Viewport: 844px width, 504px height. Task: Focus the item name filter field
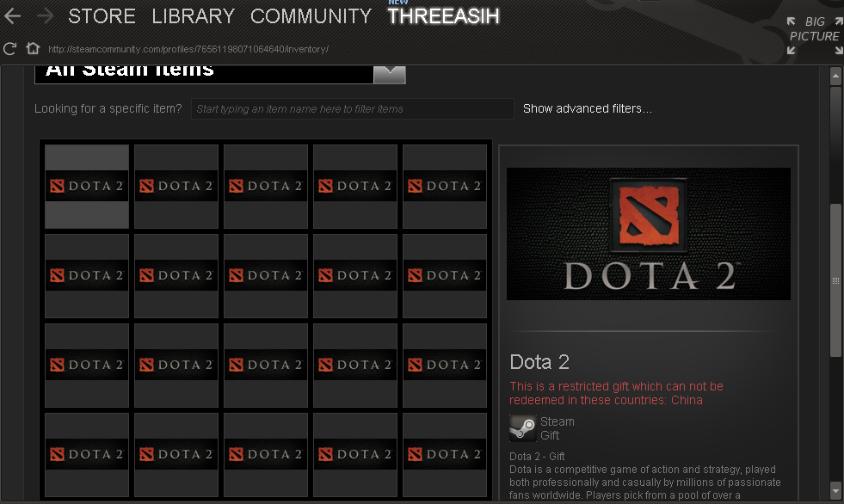tap(353, 108)
